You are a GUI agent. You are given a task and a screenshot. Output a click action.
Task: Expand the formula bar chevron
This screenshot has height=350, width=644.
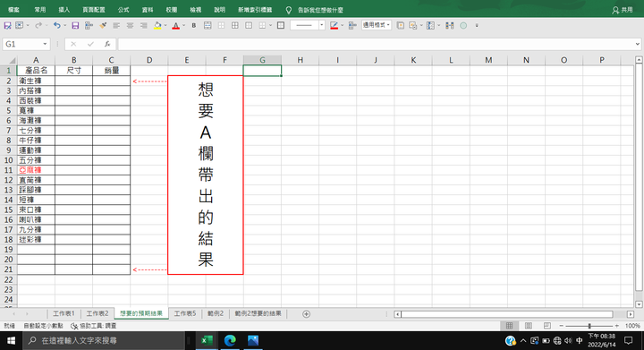pos(637,44)
